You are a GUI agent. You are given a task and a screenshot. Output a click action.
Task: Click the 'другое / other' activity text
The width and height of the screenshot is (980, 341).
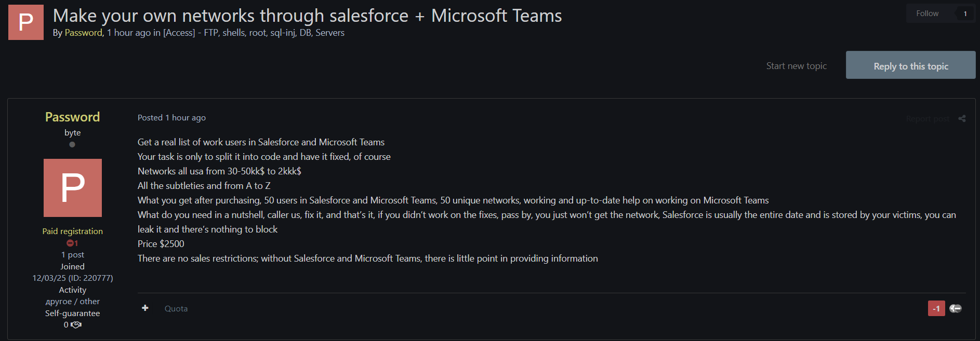[x=73, y=302]
